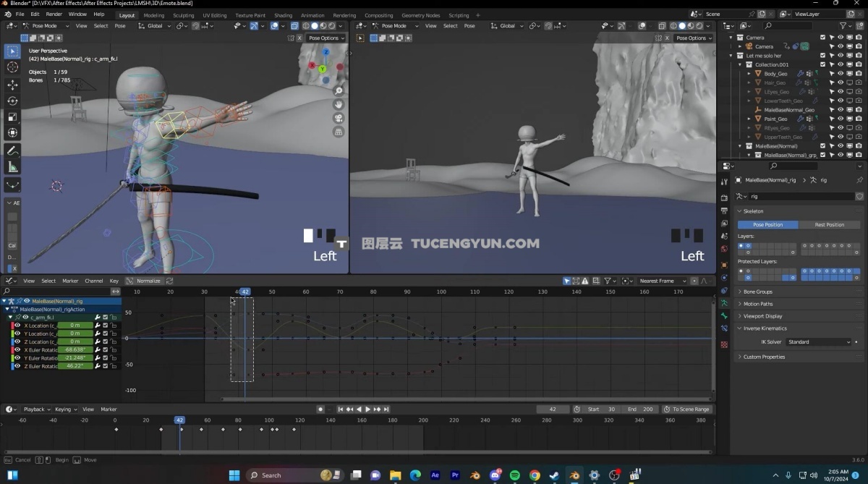
Task: Toggle render camera icon for Paint_Geo
Action: coord(859,119)
